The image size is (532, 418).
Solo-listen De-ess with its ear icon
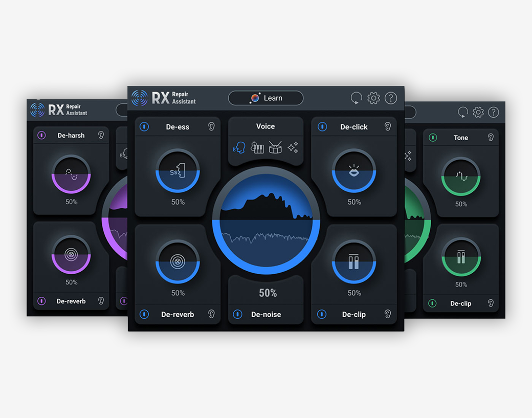[x=211, y=126]
